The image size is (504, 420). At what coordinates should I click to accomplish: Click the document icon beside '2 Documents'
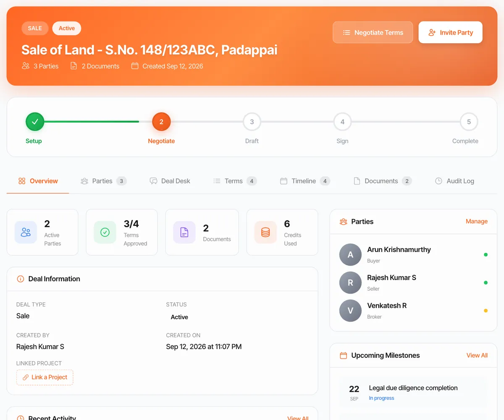[74, 66]
